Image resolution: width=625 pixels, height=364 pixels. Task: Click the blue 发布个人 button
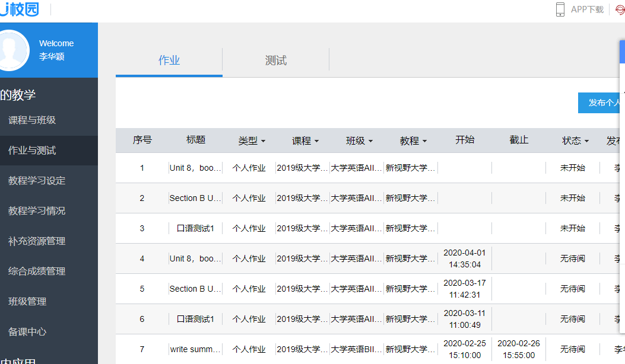pyautogui.click(x=601, y=103)
